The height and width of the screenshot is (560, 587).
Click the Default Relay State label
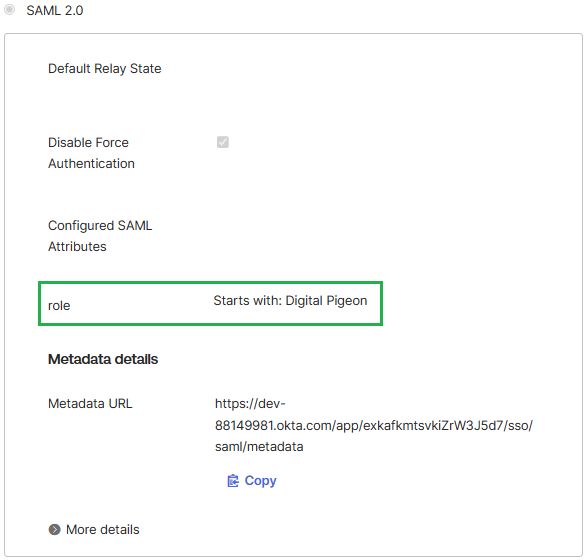pos(105,69)
